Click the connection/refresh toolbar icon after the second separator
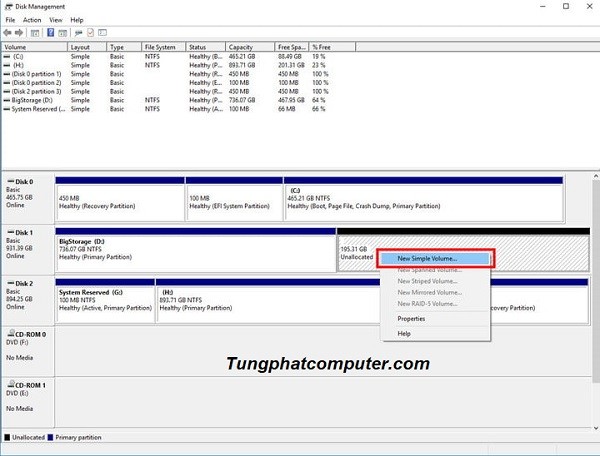This screenshot has height=456, width=600. (x=78, y=33)
